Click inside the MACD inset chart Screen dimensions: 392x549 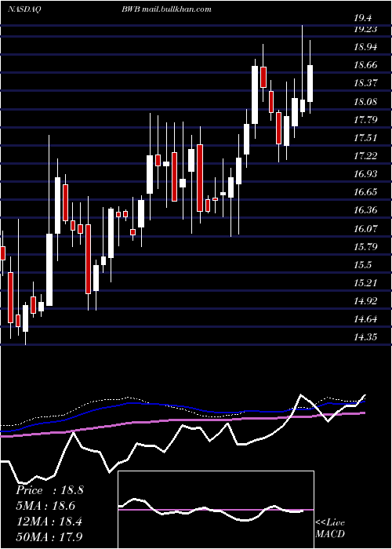pyautogui.click(x=216, y=510)
